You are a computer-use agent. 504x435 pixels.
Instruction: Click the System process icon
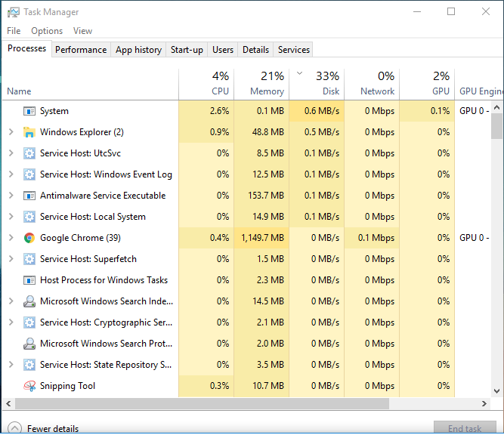[29, 111]
